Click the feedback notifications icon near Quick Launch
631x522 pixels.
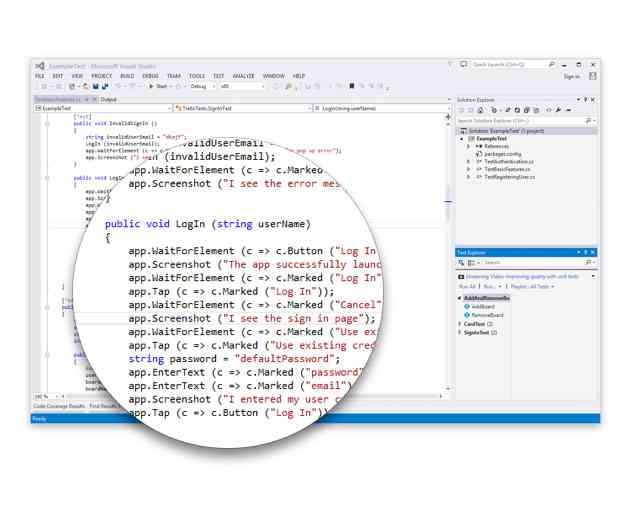[x=464, y=64]
